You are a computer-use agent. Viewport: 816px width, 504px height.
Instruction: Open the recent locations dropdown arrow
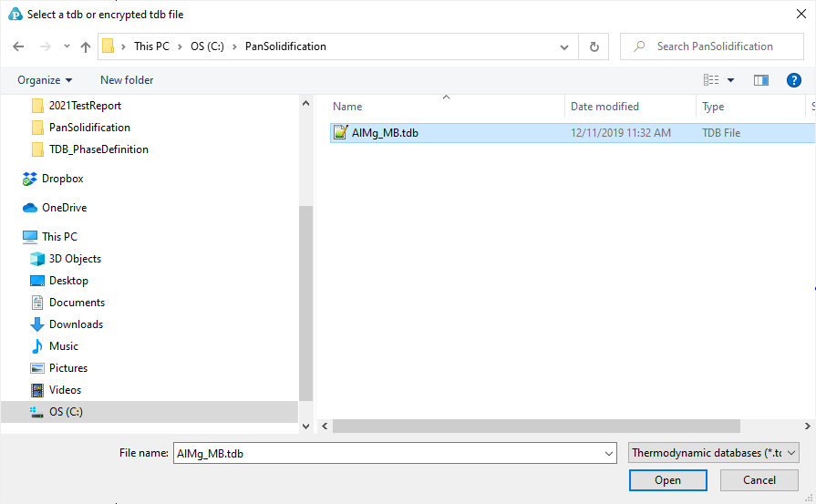pos(67,46)
